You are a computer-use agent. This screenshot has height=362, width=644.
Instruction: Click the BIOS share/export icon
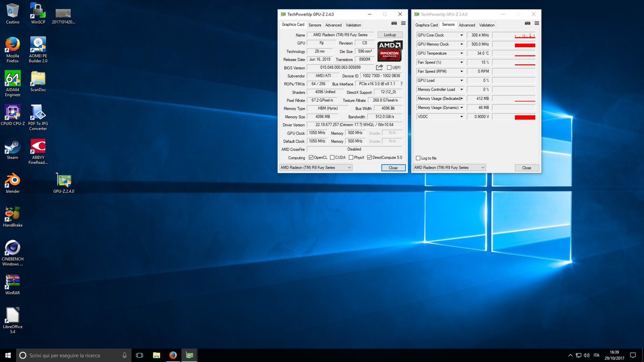point(379,67)
